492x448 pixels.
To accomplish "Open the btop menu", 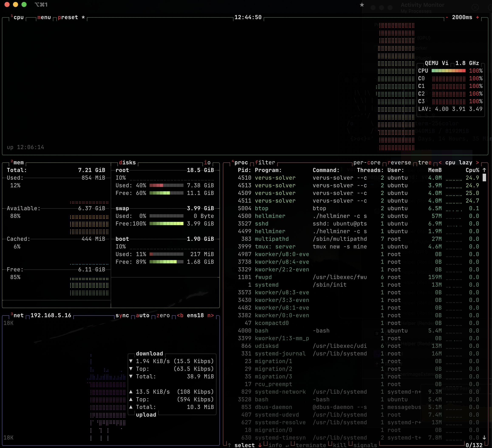I will [x=44, y=17].
